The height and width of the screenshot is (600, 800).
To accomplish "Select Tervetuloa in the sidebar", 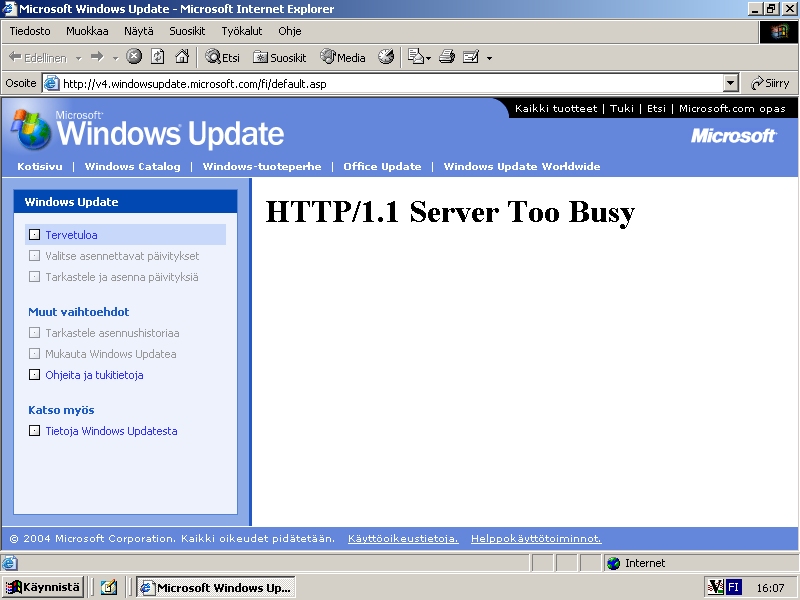I will tap(71, 235).
